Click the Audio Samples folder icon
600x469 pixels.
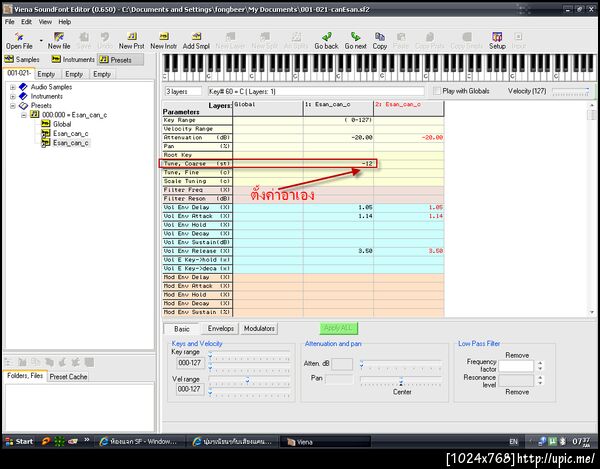tap(23, 87)
